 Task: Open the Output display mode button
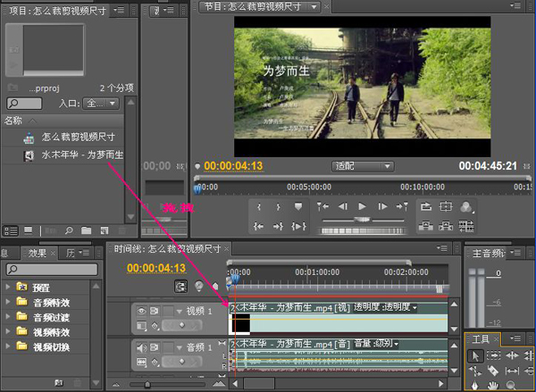[x=466, y=207]
